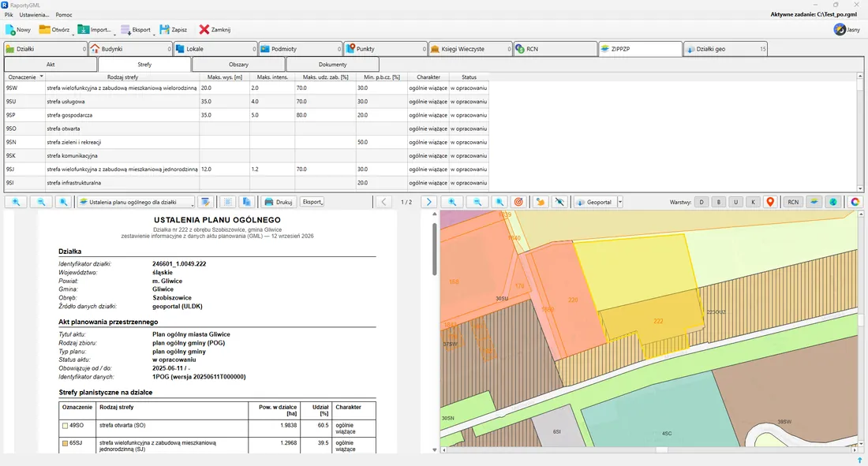Toggle the D map layer
The width and height of the screenshot is (868, 466).
pyautogui.click(x=702, y=202)
